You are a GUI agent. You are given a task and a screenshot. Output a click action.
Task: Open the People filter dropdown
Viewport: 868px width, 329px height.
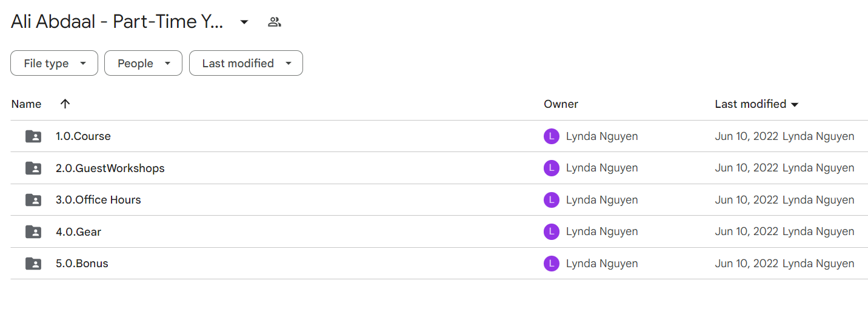(143, 63)
